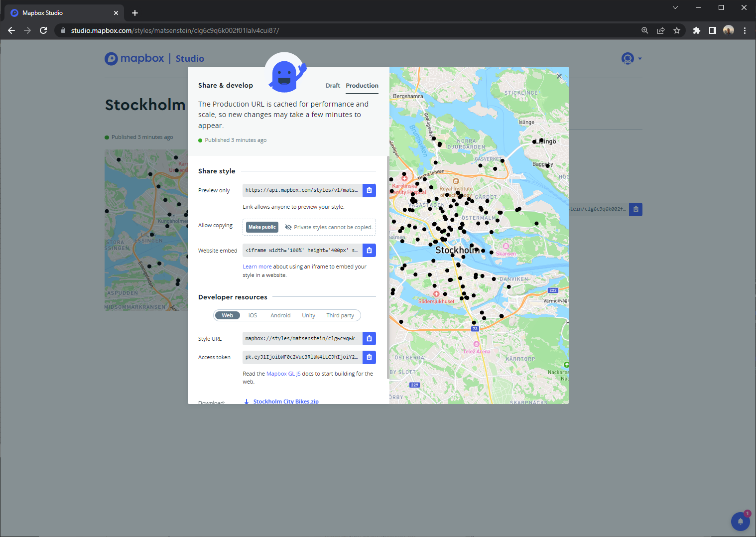Go back in browser history
Screen dimensions: 756x537
pyautogui.click(x=11, y=30)
